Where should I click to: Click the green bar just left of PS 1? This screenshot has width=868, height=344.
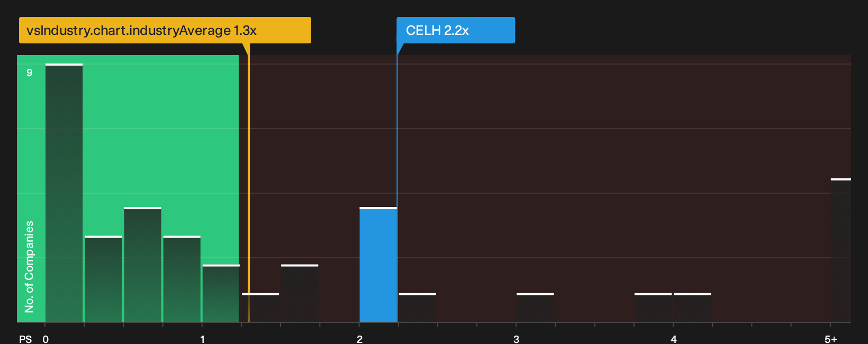pyautogui.click(x=182, y=279)
